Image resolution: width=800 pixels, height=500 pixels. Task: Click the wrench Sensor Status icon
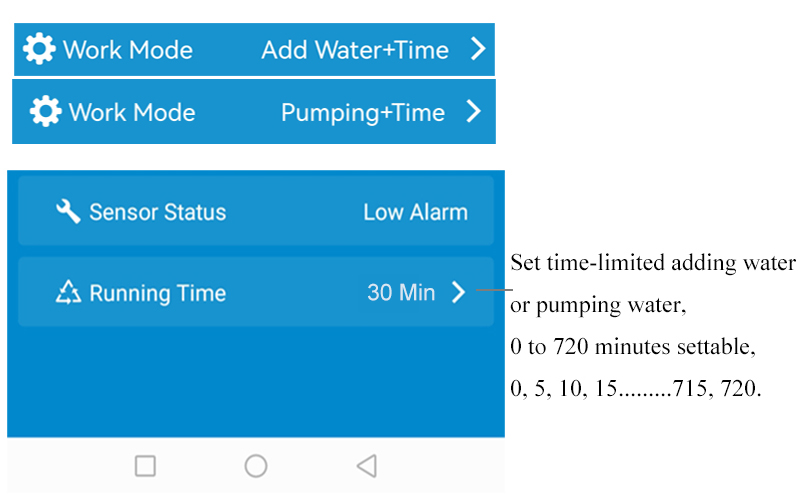pyautogui.click(x=68, y=211)
